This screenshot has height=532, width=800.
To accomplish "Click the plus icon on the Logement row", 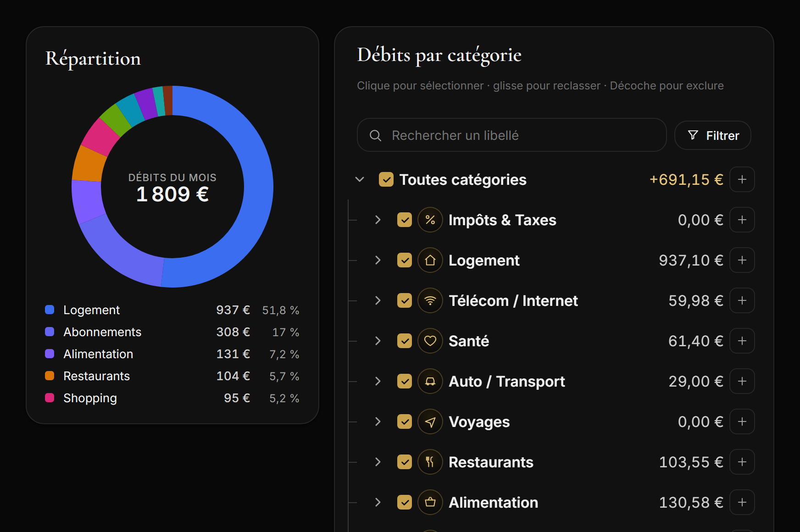I will (742, 260).
